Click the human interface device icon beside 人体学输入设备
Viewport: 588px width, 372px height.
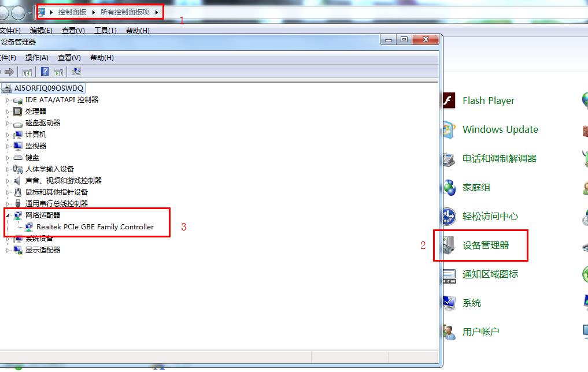17,169
